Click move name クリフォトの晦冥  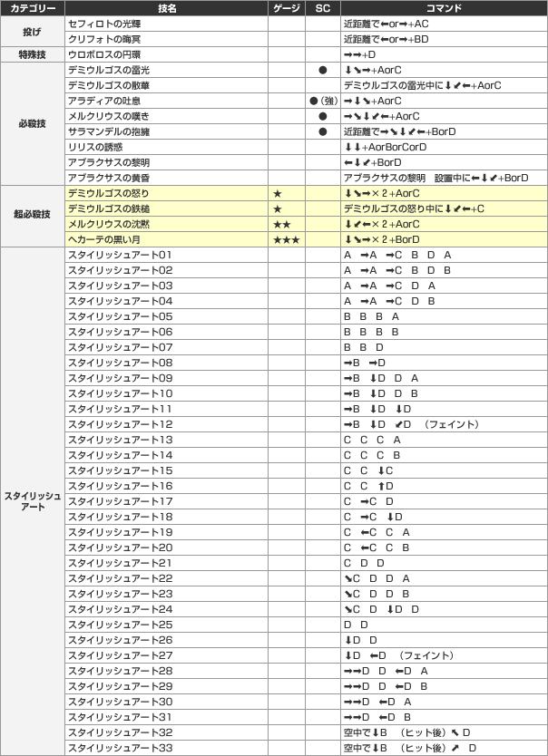(x=104, y=39)
